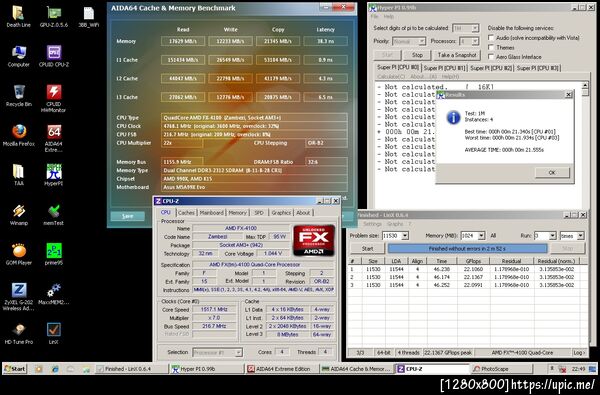Switch to About tab in CPU-Z
Viewport: 600px width, 395px height.
(303, 212)
